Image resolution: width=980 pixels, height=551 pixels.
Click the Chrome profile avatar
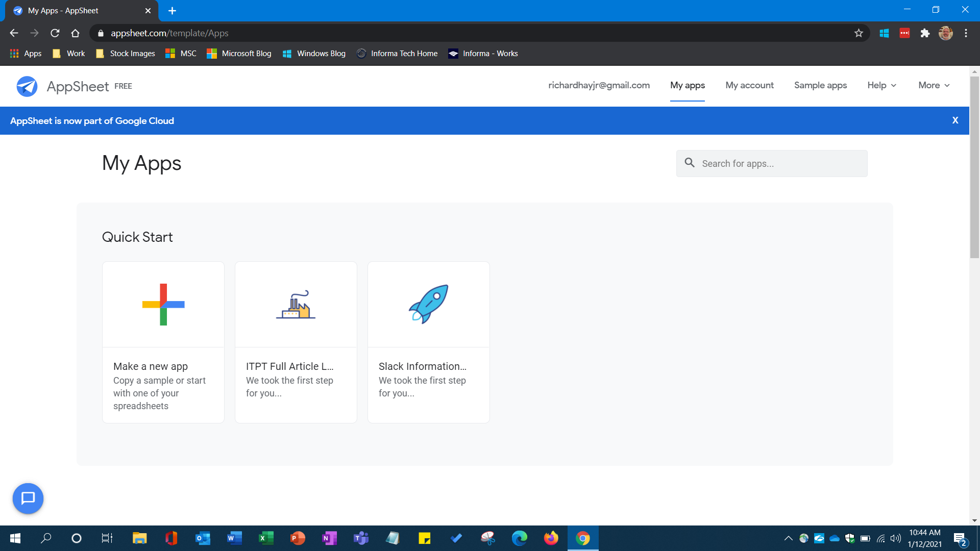[946, 33]
